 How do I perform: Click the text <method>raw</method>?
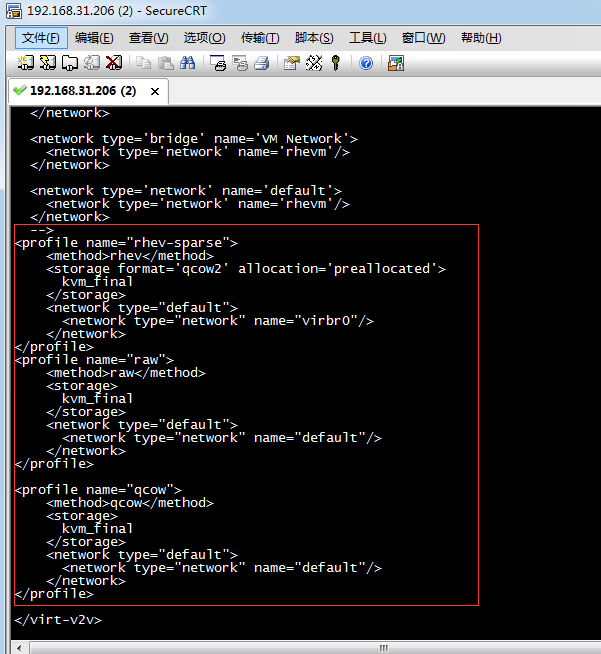coord(126,372)
